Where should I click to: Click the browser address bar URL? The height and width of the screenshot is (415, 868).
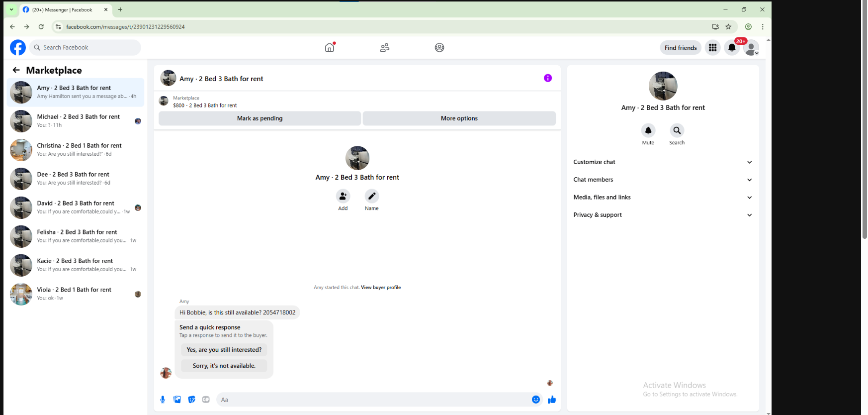click(125, 27)
